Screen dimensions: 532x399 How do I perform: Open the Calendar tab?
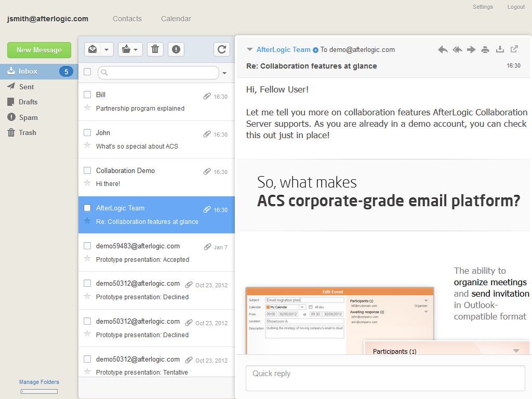tap(176, 19)
